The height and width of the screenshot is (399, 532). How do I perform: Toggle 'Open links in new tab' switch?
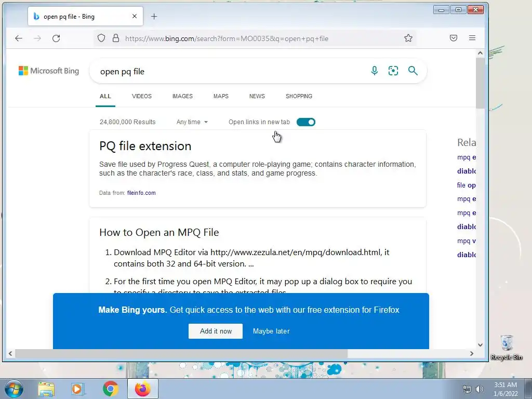pos(305,122)
